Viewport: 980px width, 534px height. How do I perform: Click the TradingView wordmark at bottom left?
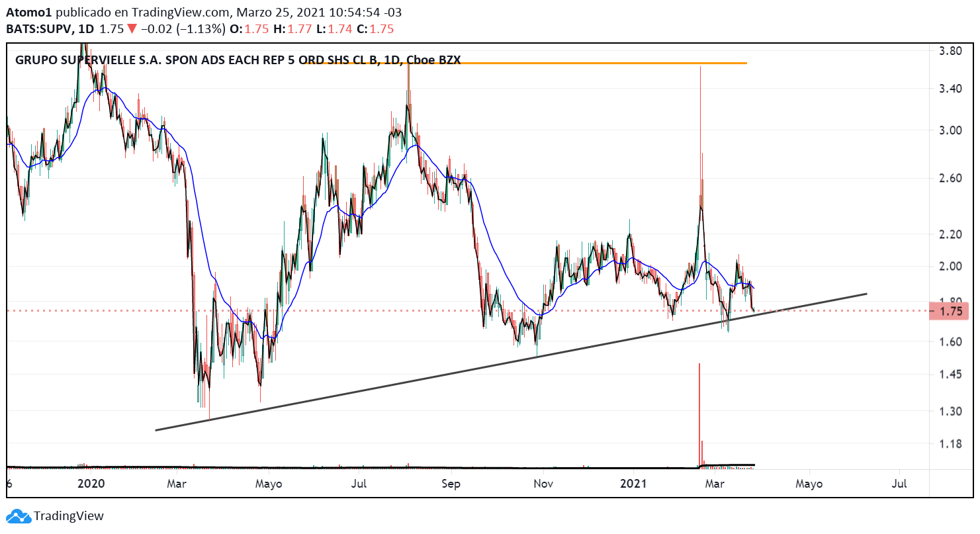69,516
